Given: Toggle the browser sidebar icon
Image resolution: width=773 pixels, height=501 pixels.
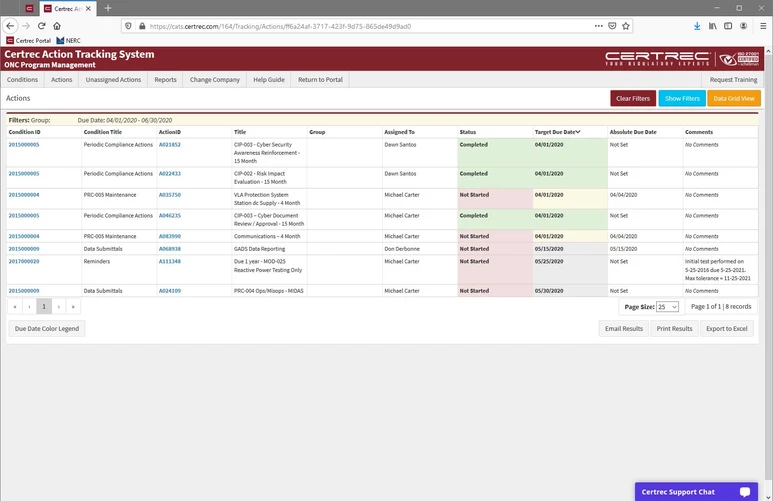Looking at the screenshot, I should (x=728, y=26).
